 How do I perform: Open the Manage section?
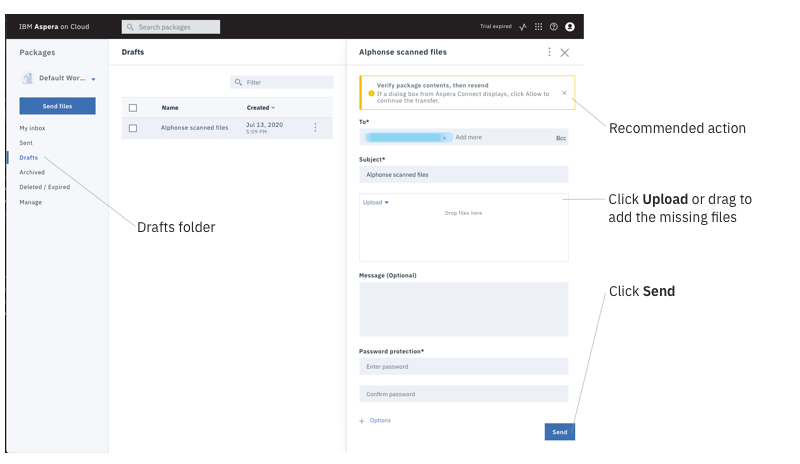point(31,203)
